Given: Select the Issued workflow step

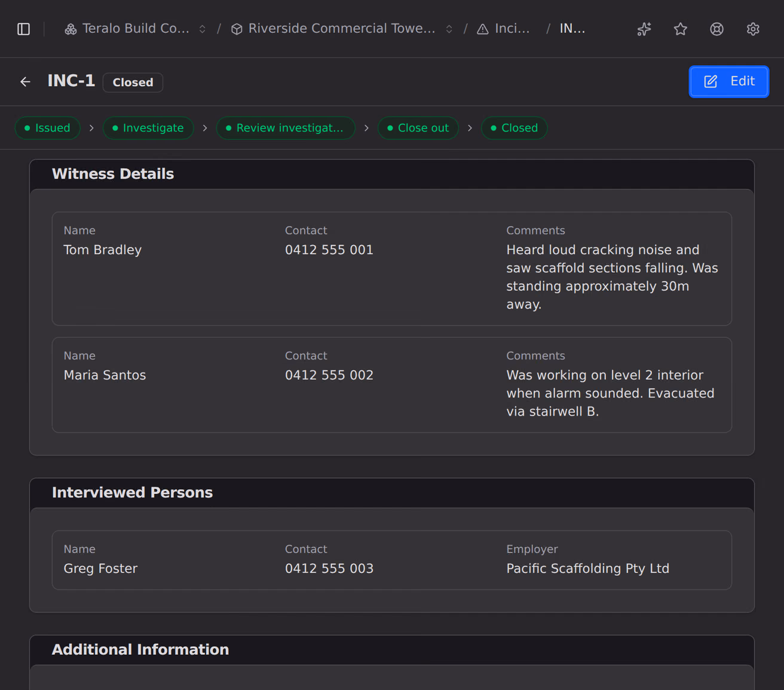Looking at the screenshot, I should coord(47,128).
